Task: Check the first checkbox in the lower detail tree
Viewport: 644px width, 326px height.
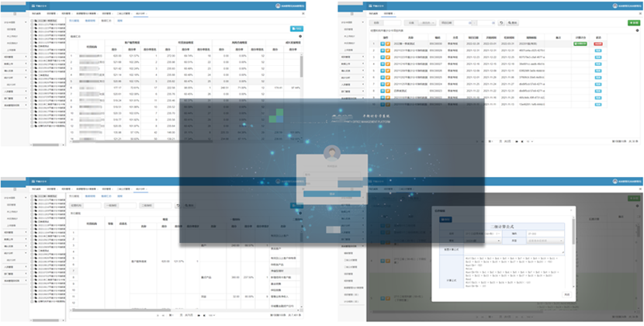Action: click(x=32, y=195)
